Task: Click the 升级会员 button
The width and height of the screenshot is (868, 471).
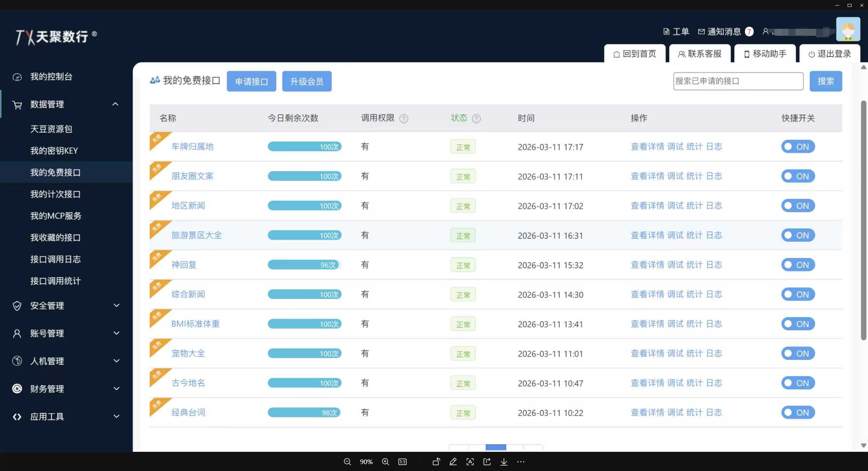Action: pos(307,81)
